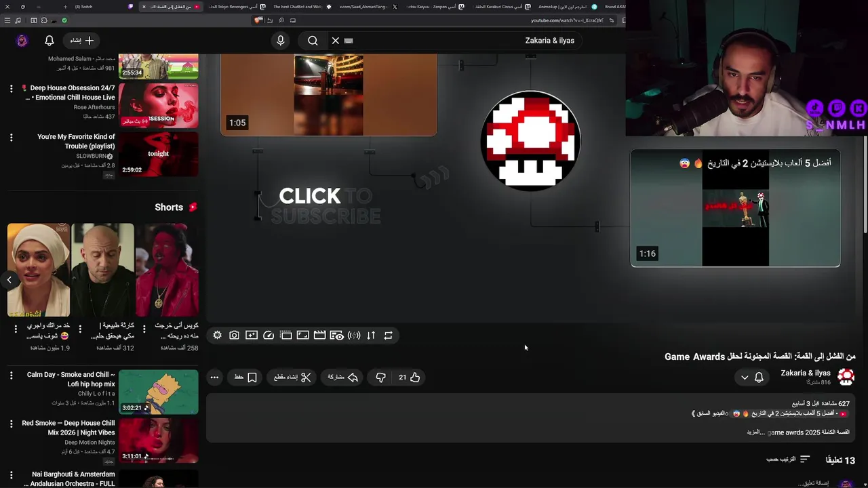Open the playback speed gauge icon
The height and width of the screenshot is (488, 868).
(269, 335)
